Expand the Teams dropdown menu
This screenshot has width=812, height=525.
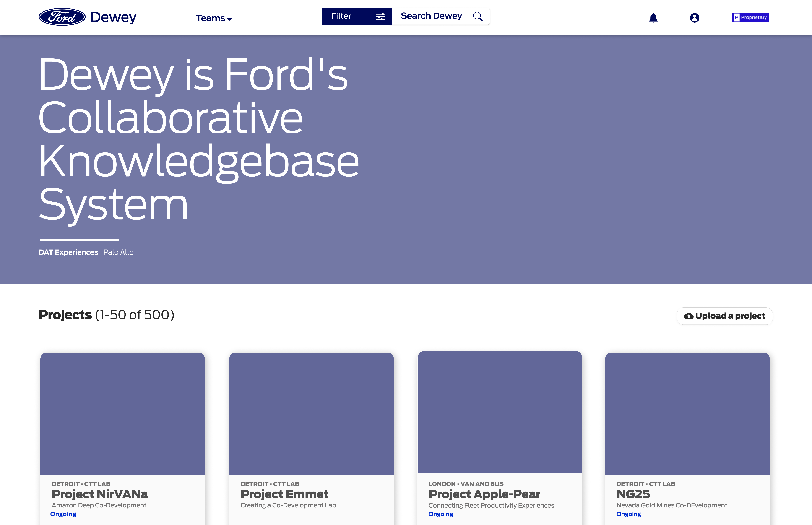pyautogui.click(x=214, y=18)
